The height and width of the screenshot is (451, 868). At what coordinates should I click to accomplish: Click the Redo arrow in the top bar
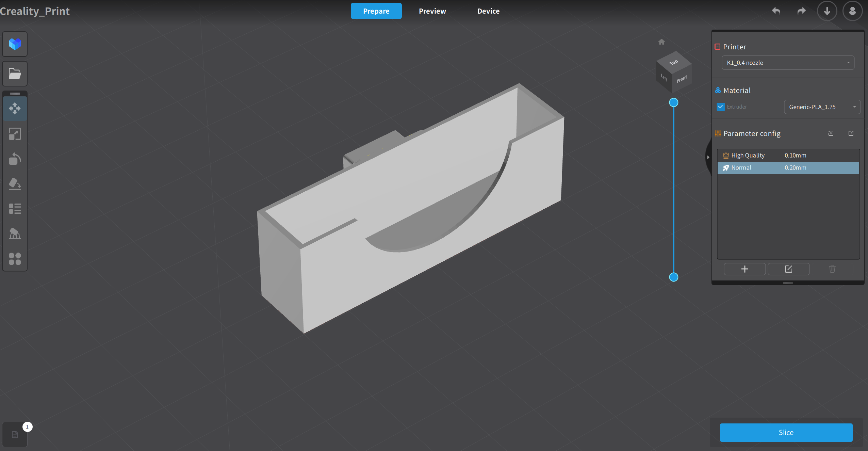pyautogui.click(x=801, y=11)
